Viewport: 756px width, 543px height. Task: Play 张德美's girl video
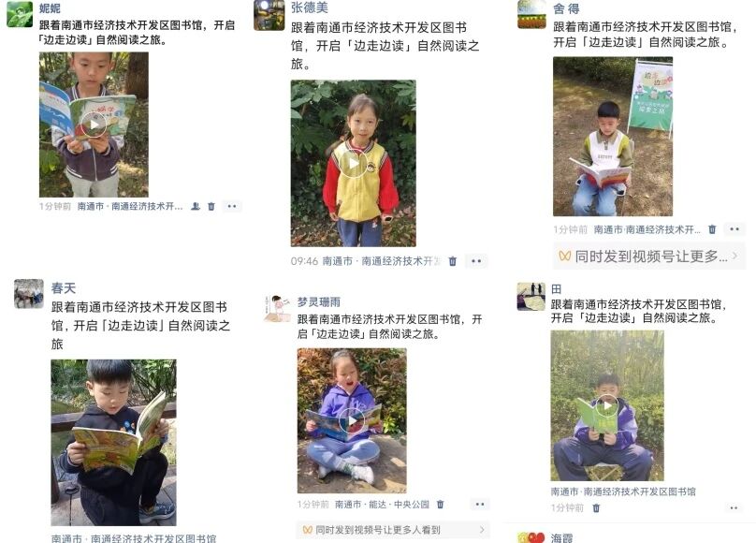coord(353,164)
